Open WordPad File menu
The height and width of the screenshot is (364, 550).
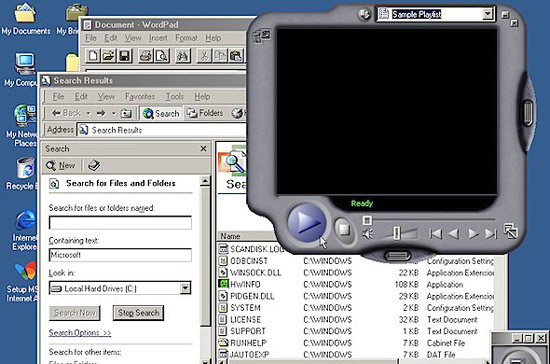tap(90, 38)
